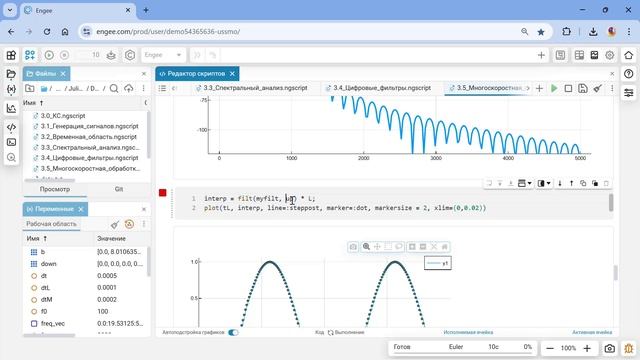Open file 3.0_КС.ngscript
This screenshot has height=360, width=640.
(63, 116)
